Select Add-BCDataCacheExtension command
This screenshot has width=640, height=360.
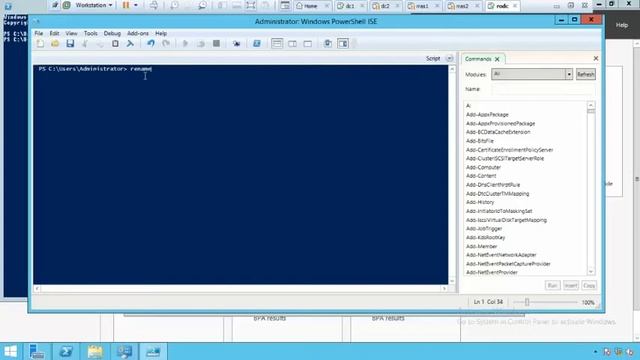click(x=498, y=132)
